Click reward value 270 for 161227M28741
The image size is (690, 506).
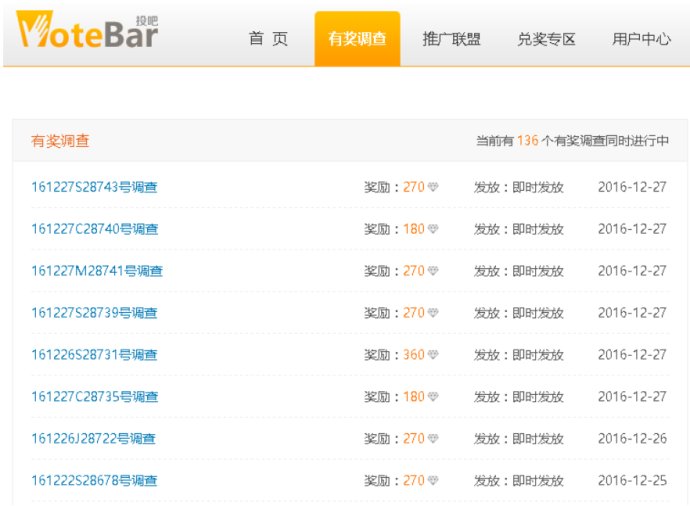(414, 271)
